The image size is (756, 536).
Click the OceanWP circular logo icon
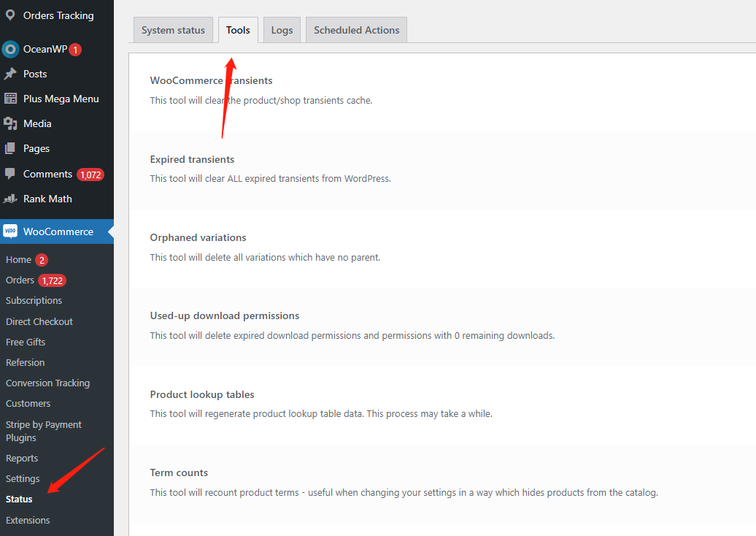point(10,49)
